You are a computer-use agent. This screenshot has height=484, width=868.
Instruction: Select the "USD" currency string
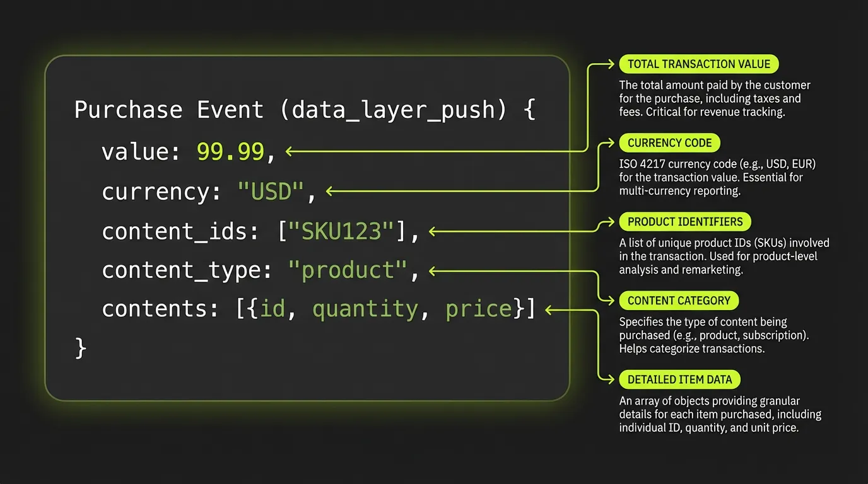tap(271, 191)
